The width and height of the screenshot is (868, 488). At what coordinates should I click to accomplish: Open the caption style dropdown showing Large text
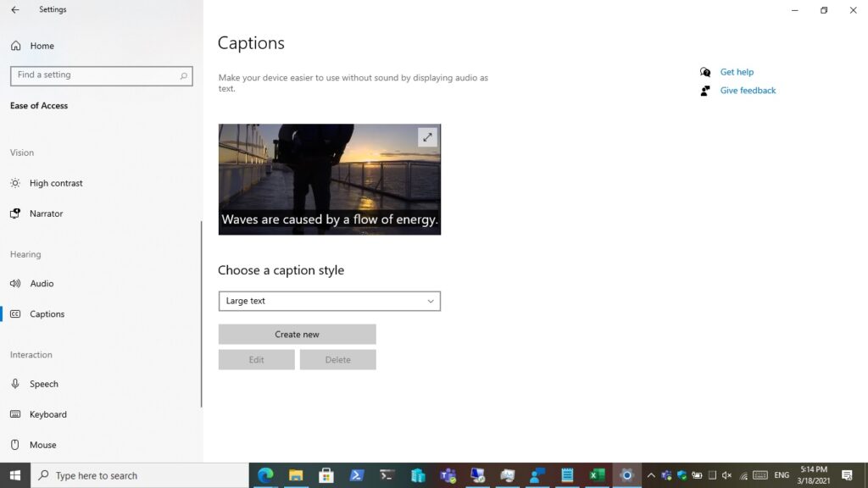329,301
